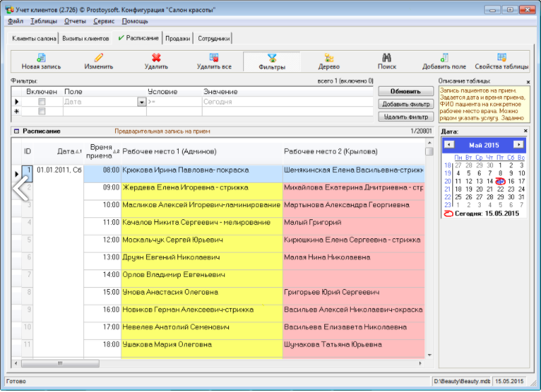Viewport: 541px width, 392px height.
Task: Enable the Дата filter checkbox
Action: [42, 102]
